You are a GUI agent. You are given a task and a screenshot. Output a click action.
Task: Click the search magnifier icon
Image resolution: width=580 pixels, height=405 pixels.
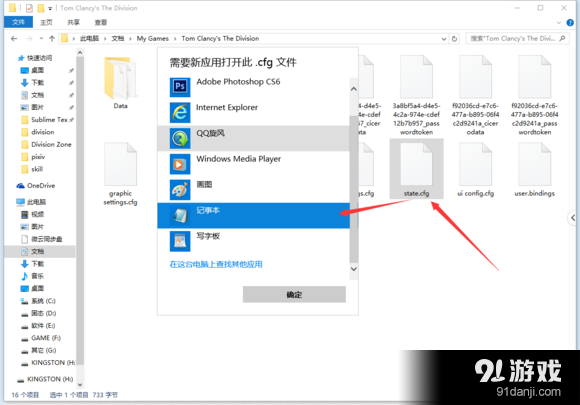(x=562, y=38)
